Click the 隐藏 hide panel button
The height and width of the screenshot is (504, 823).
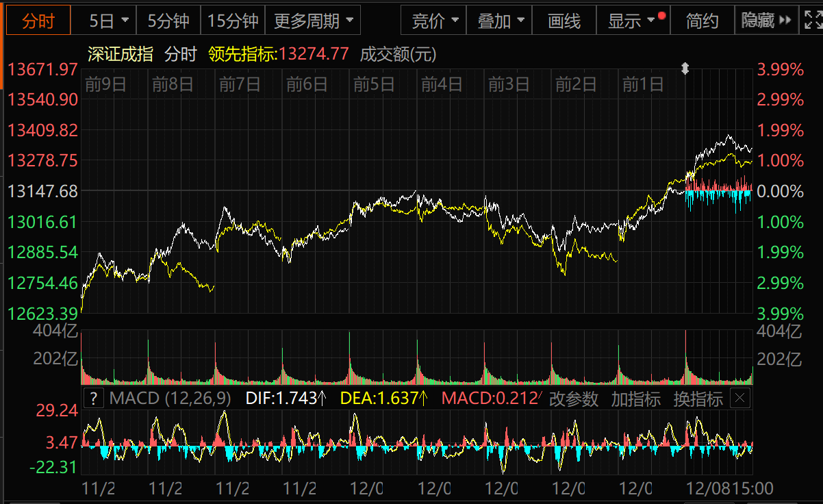click(x=765, y=21)
